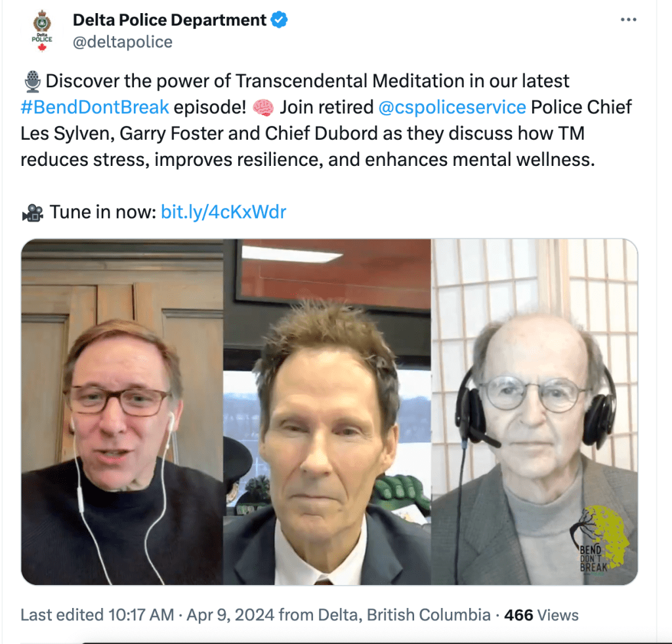Click the Bend Don't Break tree logo
Image resolution: width=672 pixels, height=644 pixels.
tap(600, 539)
